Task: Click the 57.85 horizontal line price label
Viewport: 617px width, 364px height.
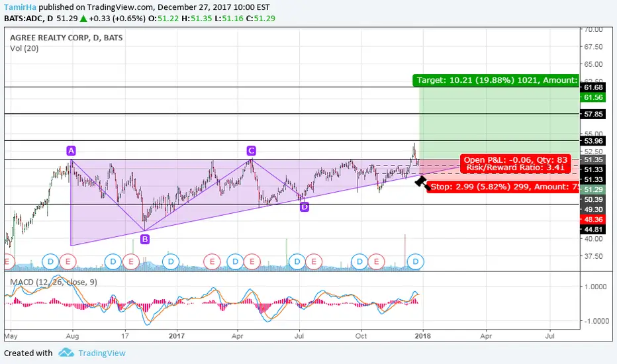Action: [593, 114]
